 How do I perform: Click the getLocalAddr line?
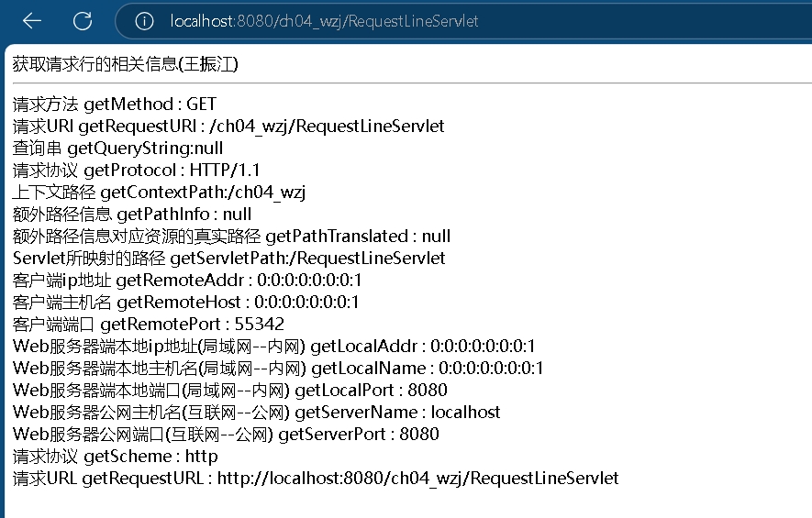[x=274, y=347]
